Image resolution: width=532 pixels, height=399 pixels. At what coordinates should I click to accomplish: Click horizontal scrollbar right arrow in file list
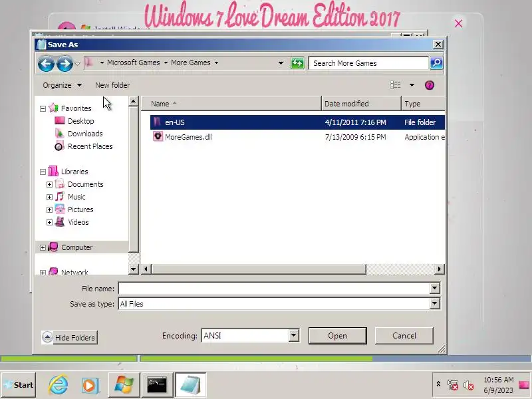pos(440,269)
